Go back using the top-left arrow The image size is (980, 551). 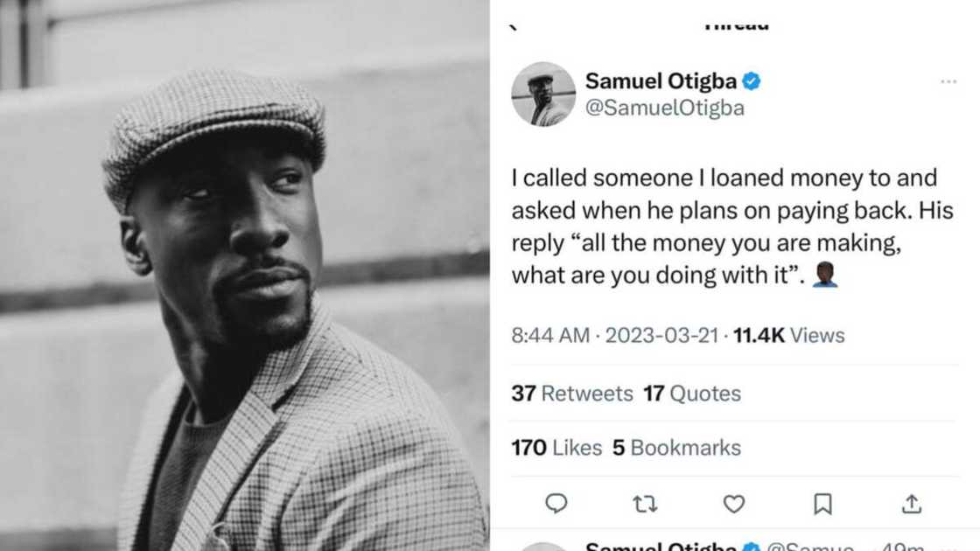pyautogui.click(x=514, y=26)
